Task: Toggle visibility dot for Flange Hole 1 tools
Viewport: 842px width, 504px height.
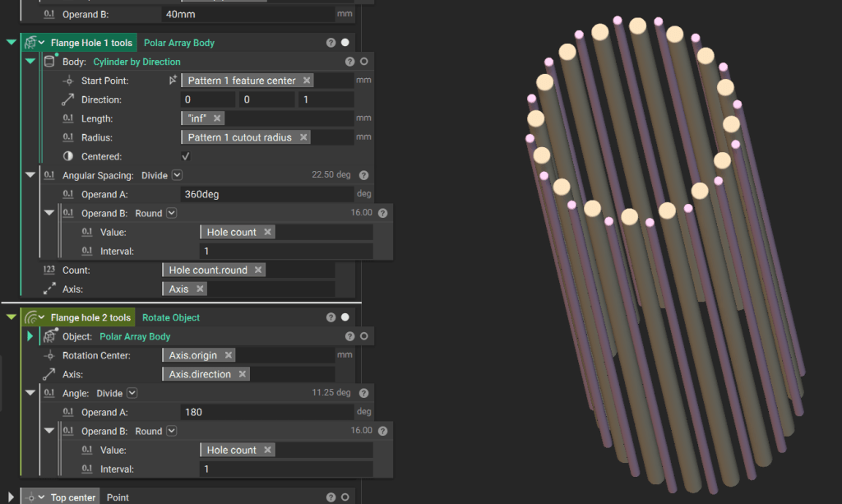Action: coord(345,43)
